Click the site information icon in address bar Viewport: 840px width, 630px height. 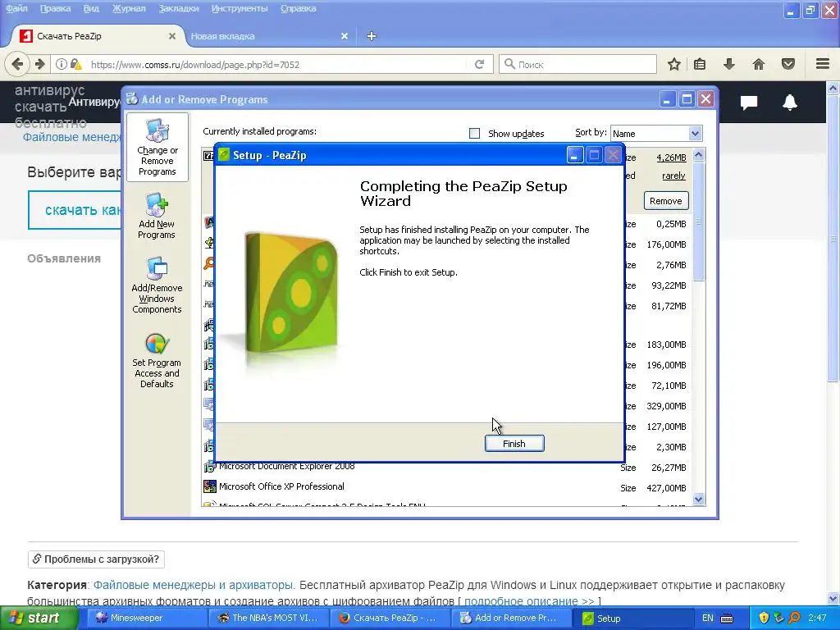click(x=62, y=64)
